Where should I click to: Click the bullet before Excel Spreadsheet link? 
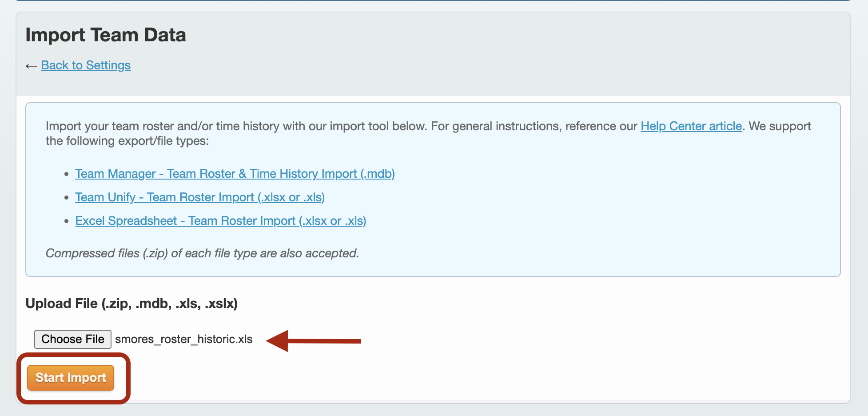pos(67,221)
